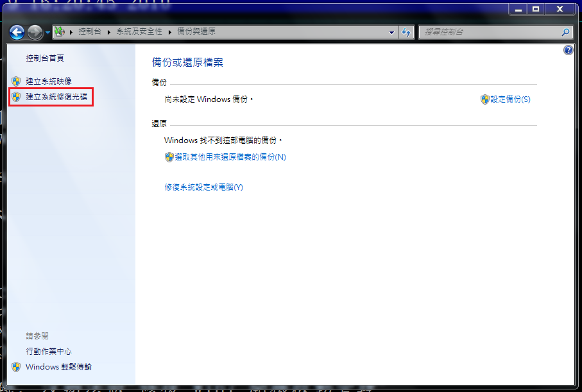Click the Control Panel icon in address bar
Image resolution: width=582 pixels, height=392 pixels.
pos(60,32)
